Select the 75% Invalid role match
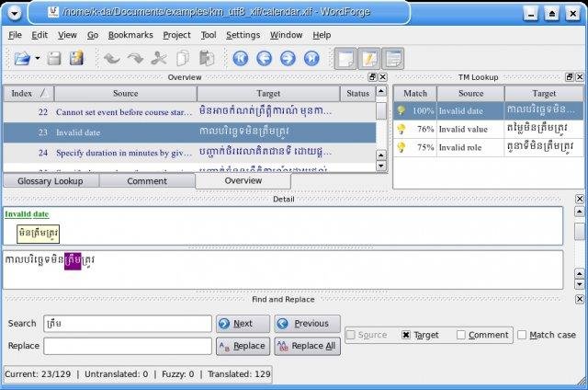This screenshot has width=588, height=390. (489, 147)
